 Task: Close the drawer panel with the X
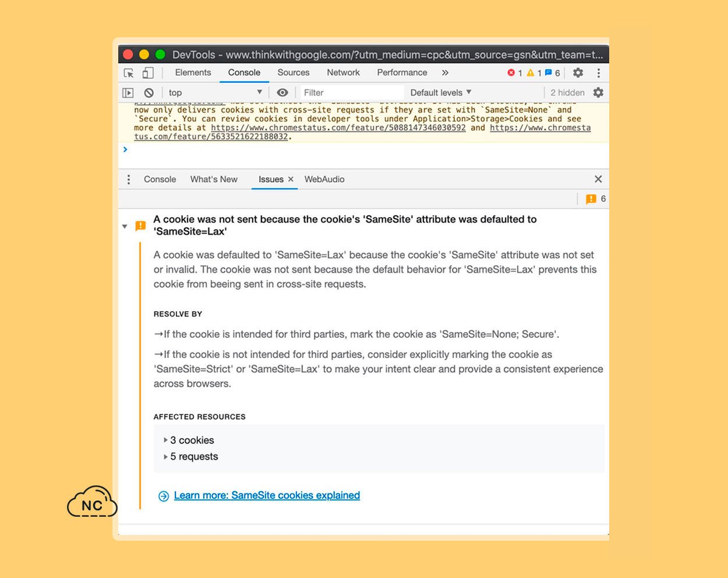[x=598, y=179]
